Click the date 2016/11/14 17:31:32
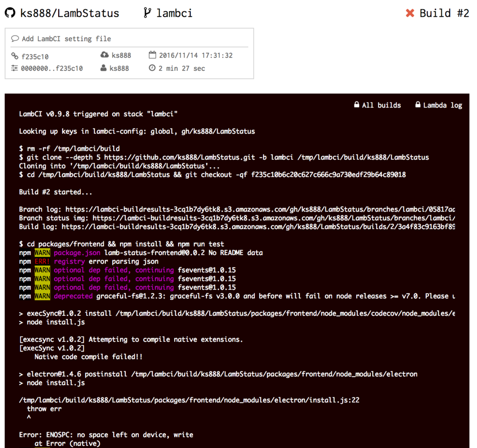Screen dimensions: 477x448 point(196,55)
